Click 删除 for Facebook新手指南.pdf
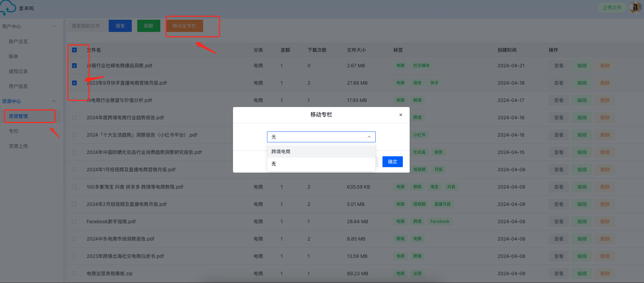This screenshot has height=283, width=644. 605,222
